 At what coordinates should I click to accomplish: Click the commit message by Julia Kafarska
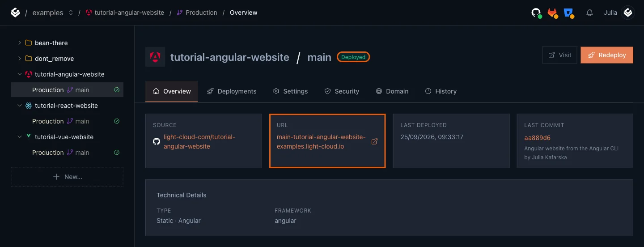(571, 153)
